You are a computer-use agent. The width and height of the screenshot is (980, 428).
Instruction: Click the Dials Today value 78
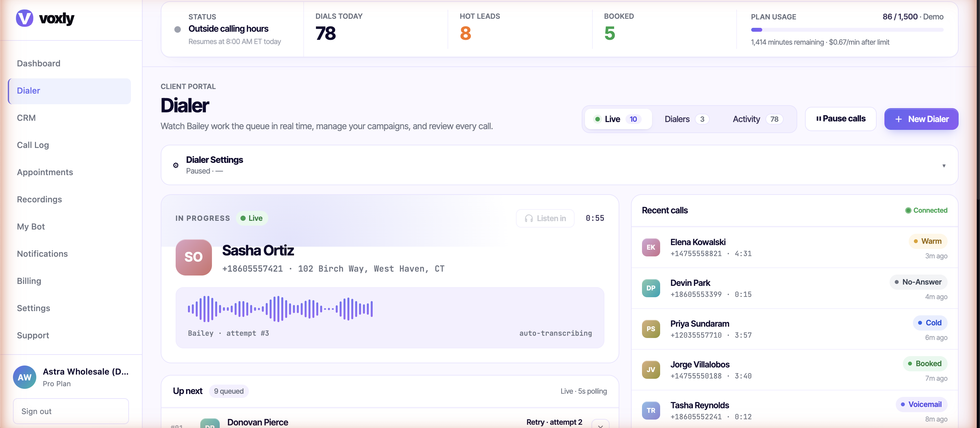[x=326, y=33]
